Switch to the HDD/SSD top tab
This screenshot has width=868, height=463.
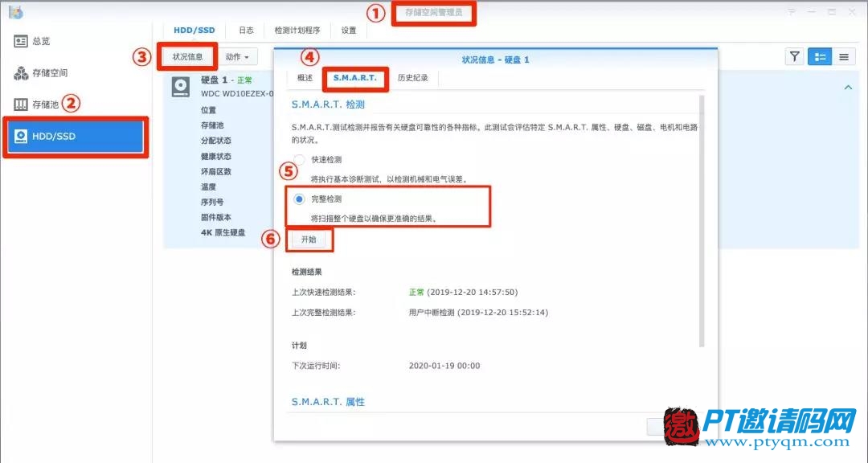(194, 31)
